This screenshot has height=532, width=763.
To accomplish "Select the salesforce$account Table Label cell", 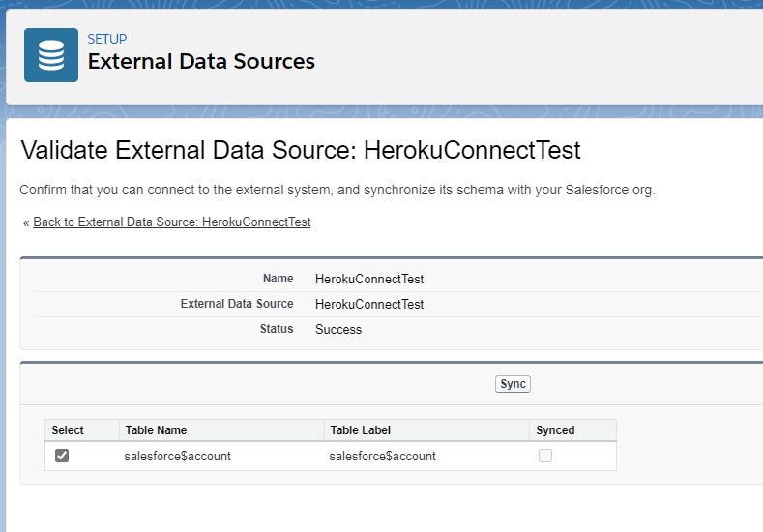I will tap(383, 456).
